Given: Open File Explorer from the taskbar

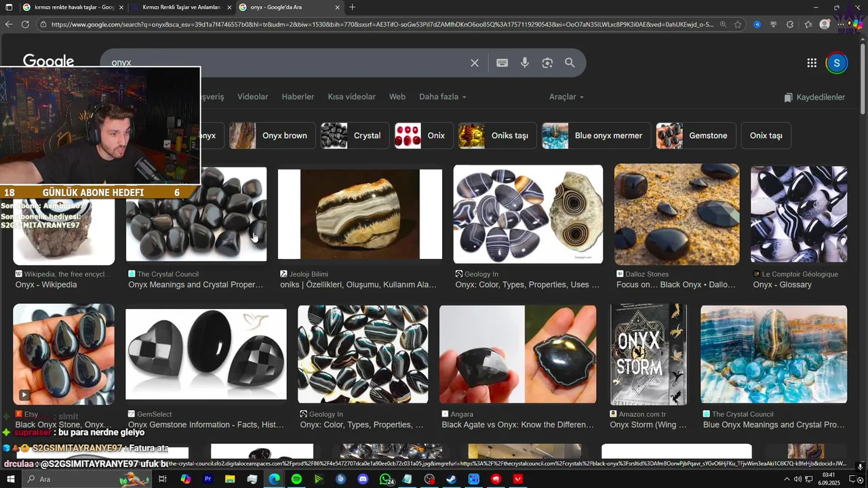Looking at the screenshot, I should click(x=230, y=479).
